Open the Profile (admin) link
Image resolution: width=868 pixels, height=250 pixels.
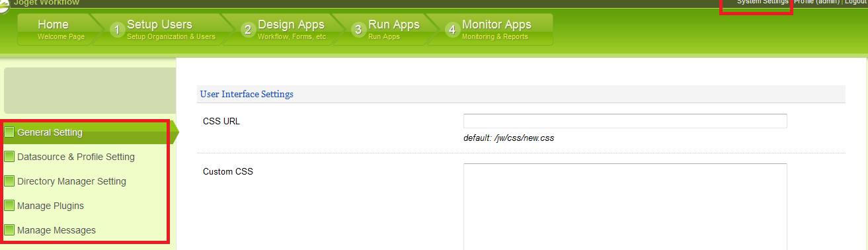pyautogui.click(x=817, y=3)
